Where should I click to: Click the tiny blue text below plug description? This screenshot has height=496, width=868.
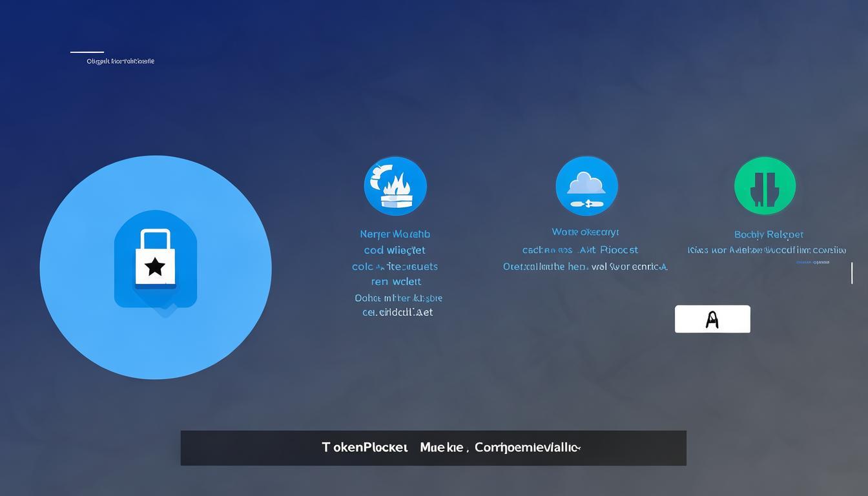pos(812,263)
